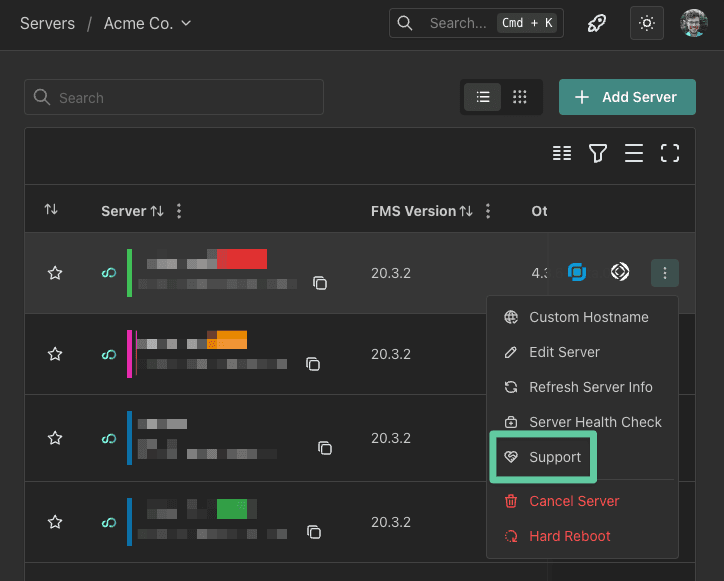Viewport: 724px width, 581px height.
Task: Expand the Acme Co. organization dropdown
Action: pyautogui.click(x=148, y=23)
